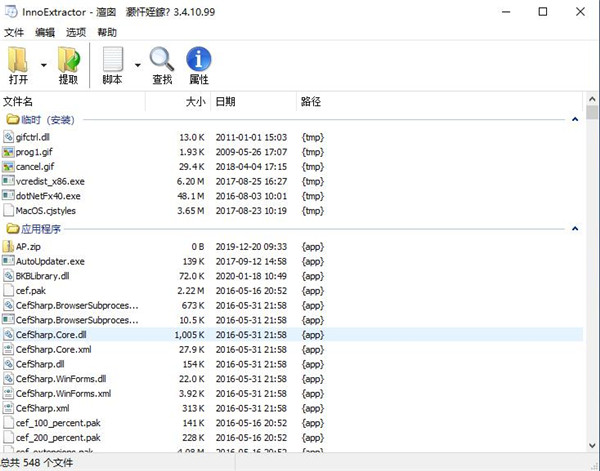
Task: Click the Extract (提取) toolbar icon
Action: [68, 59]
